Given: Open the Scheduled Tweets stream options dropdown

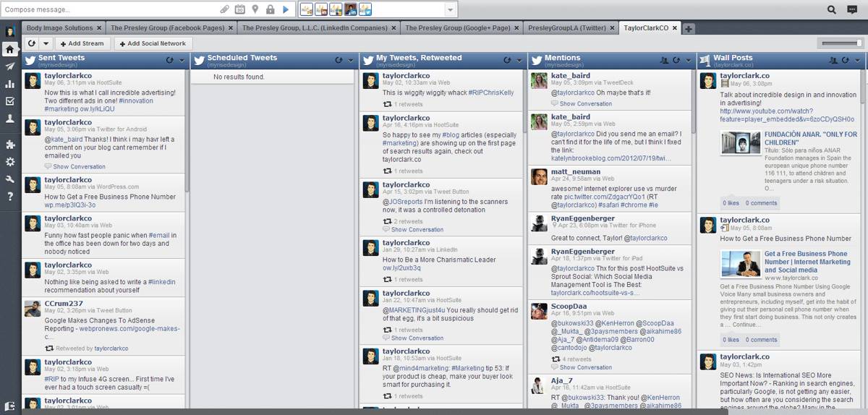Looking at the screenshot, I should pos(349,61).
